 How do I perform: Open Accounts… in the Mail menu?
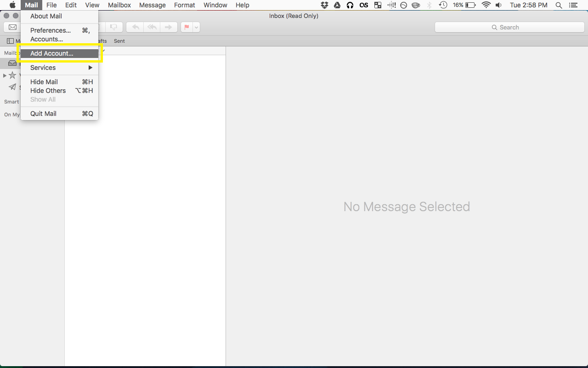pyautogui.click(x=59, y=39)
